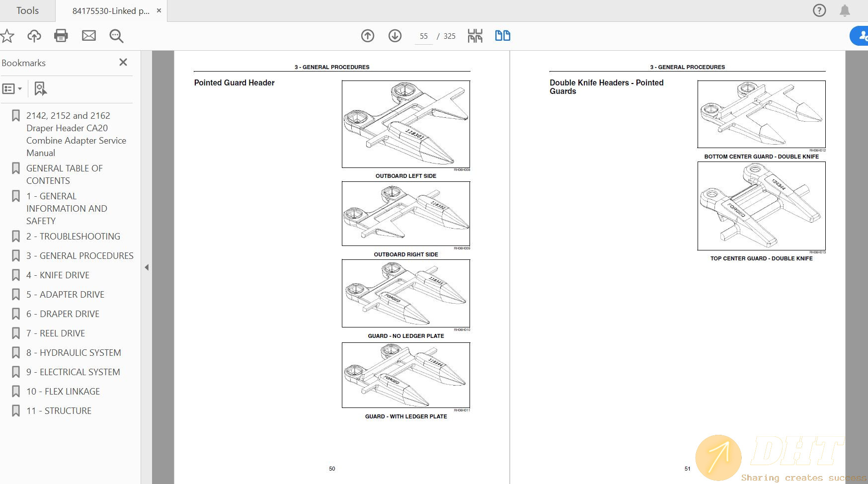
Task: Expand the 2 - TROUBLESHOOTING bookmark
Action: point(74,236)
